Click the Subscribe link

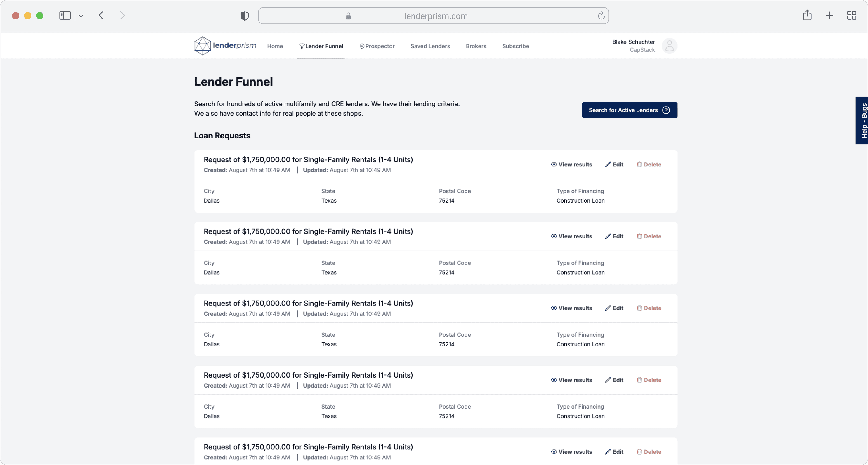(516, 46)
